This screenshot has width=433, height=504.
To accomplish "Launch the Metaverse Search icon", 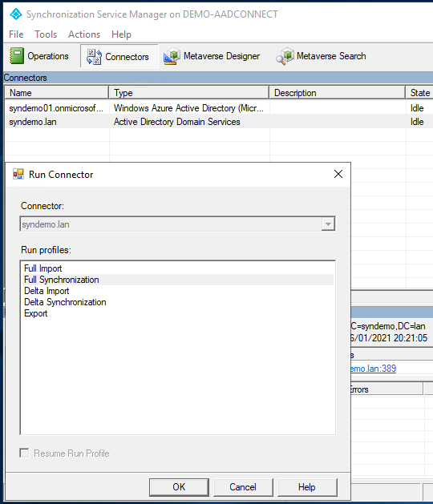I will [285, 56].
